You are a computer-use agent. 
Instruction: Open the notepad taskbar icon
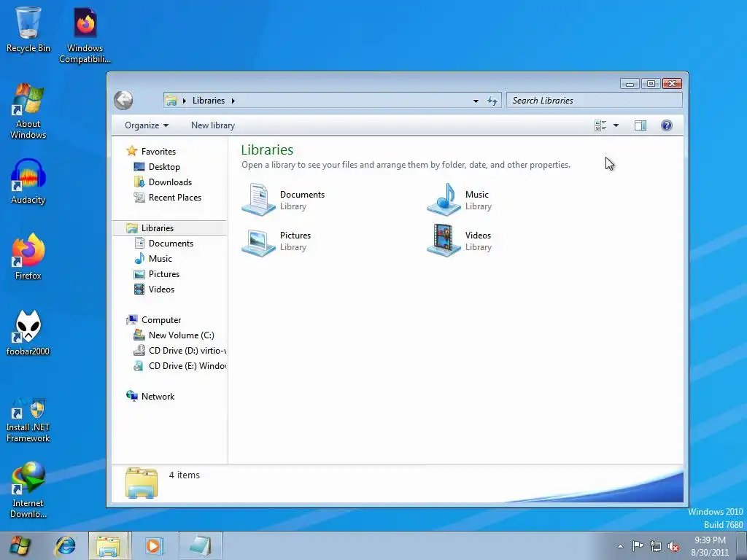(x=200, y=545)
